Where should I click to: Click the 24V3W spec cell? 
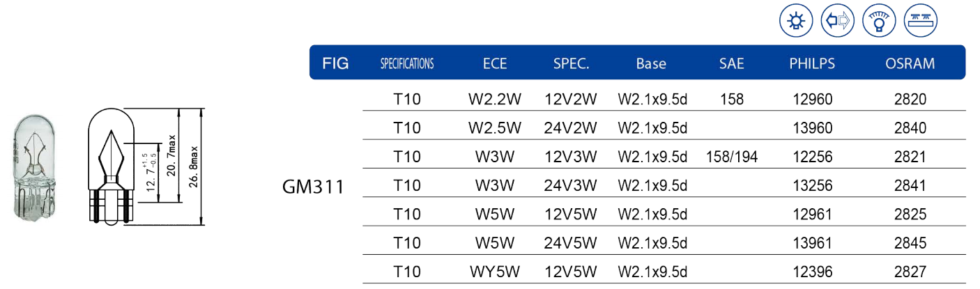(x=571, y=185)
